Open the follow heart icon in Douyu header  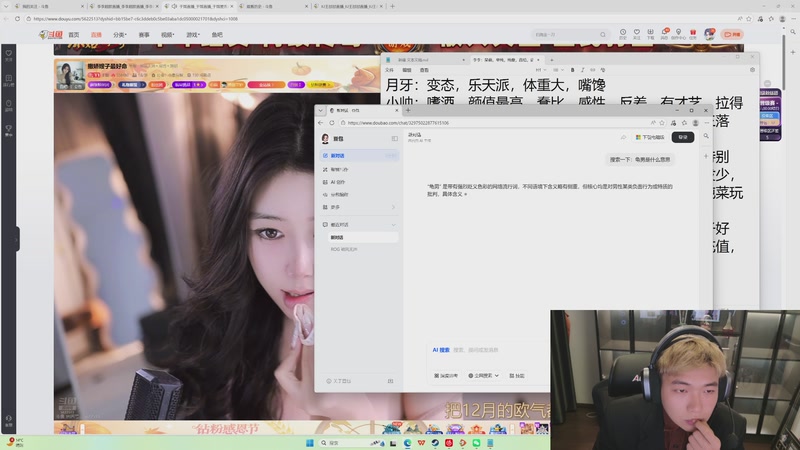[637, 34]
